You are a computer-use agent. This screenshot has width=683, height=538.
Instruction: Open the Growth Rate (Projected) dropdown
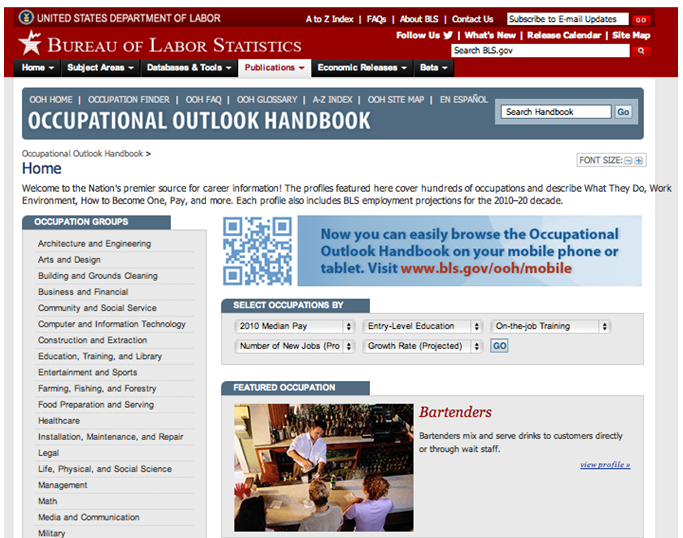pyautogui.click(x=422, y=346)
